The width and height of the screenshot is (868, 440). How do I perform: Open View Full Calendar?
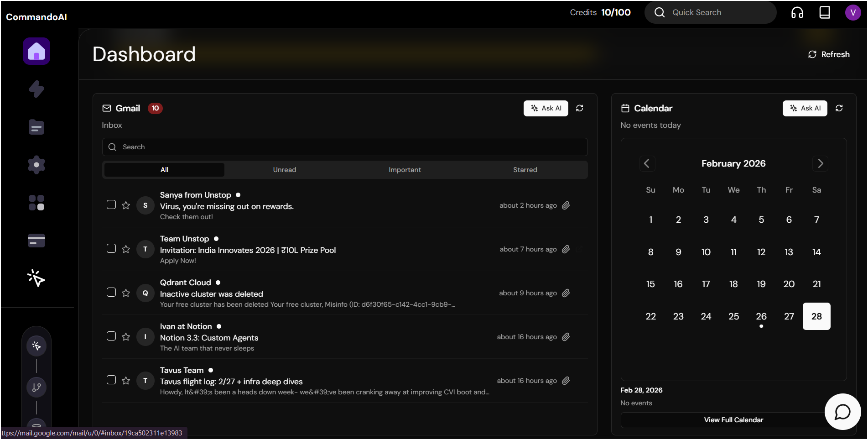[x=733, y=420]
